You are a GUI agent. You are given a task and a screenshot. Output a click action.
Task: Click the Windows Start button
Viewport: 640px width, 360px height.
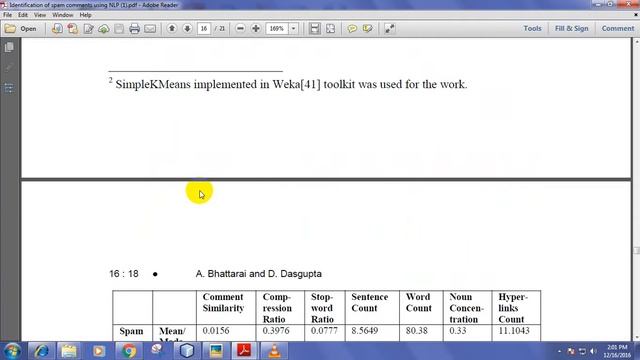click(12, 351)
